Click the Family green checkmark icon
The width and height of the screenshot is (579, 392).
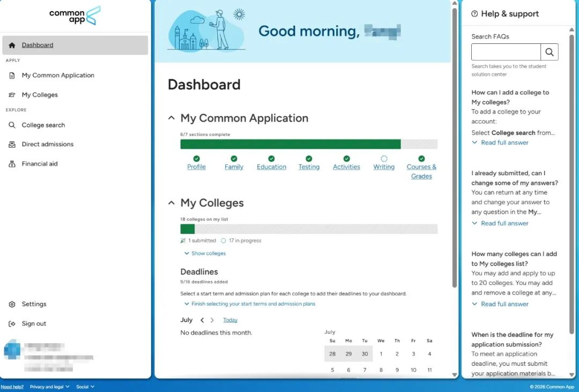click(x=234, y=159)
